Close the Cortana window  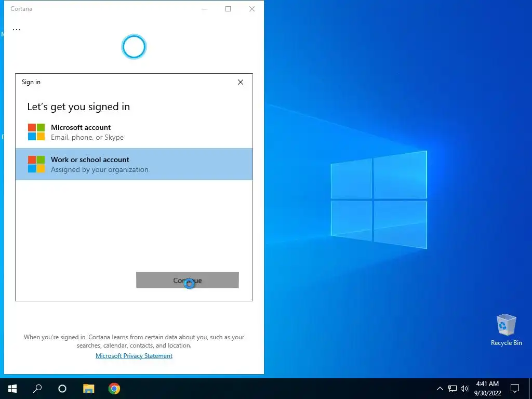252,9
